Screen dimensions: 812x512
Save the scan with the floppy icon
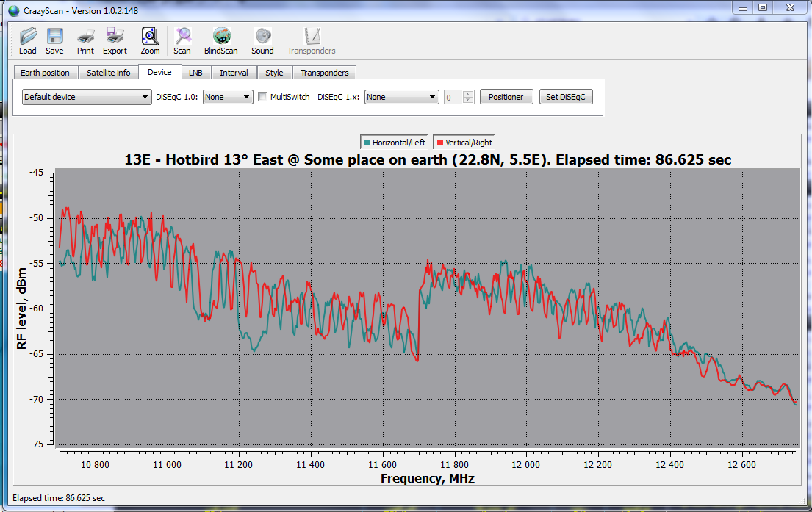54,40
